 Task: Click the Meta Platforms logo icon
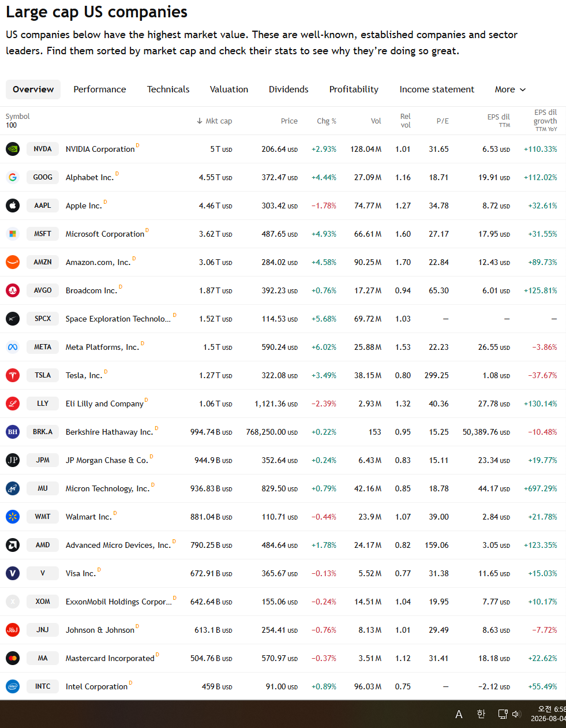(x=13, y=347)
